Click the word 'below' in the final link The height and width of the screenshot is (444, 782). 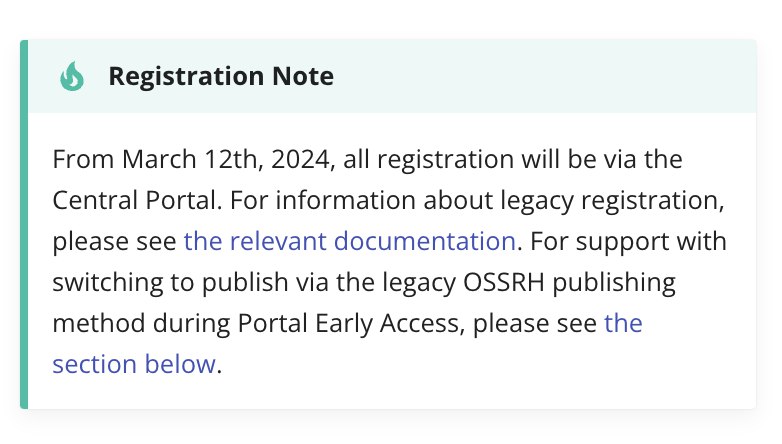(180, 364)
